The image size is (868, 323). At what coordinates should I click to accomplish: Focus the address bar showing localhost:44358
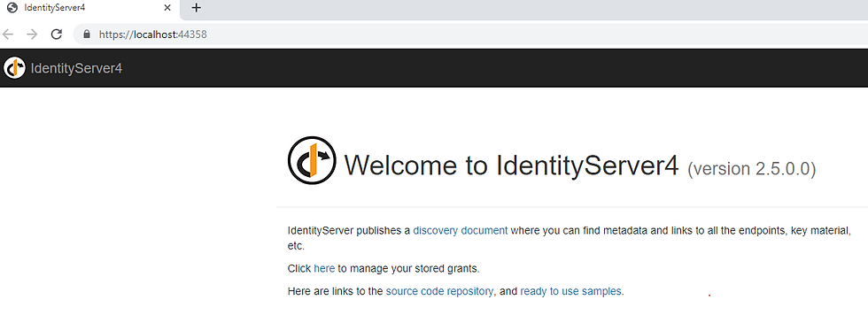470,35
